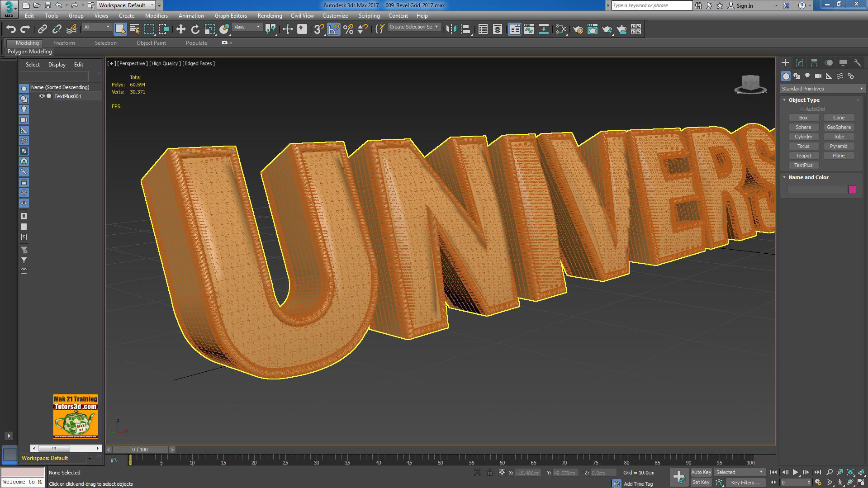Click Sign In
Screen dimensions: 868x488
coord(745,5)
